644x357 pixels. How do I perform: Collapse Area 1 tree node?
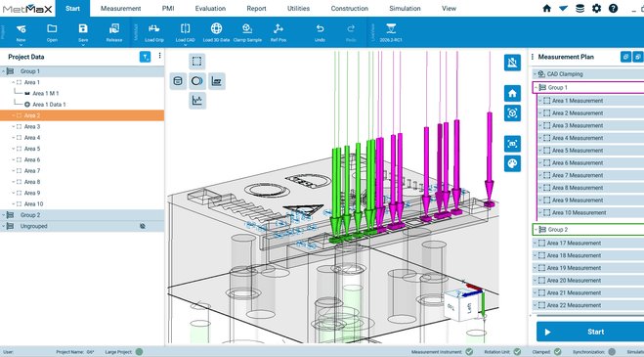coord(13,83)
